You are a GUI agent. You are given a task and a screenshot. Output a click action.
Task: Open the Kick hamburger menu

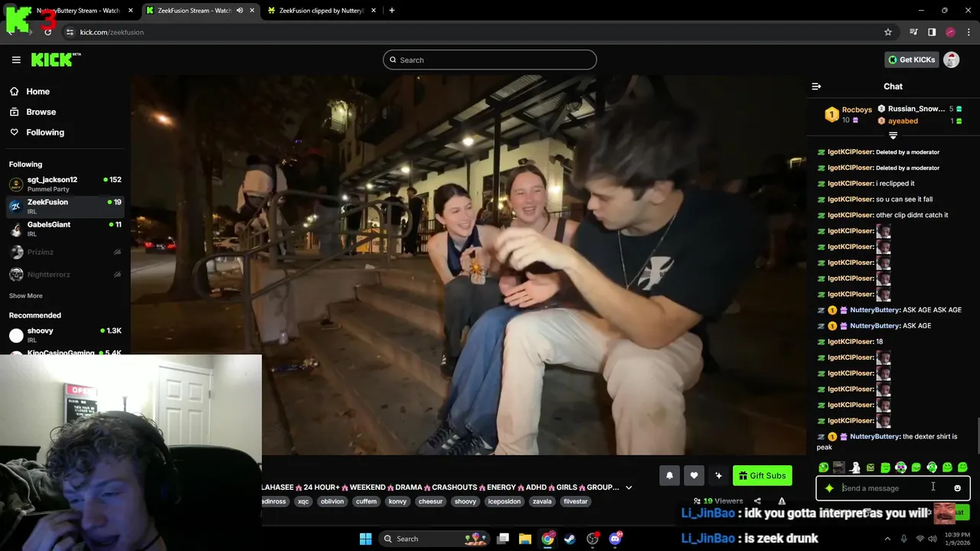pyautogui.click(x=16, y=60)
